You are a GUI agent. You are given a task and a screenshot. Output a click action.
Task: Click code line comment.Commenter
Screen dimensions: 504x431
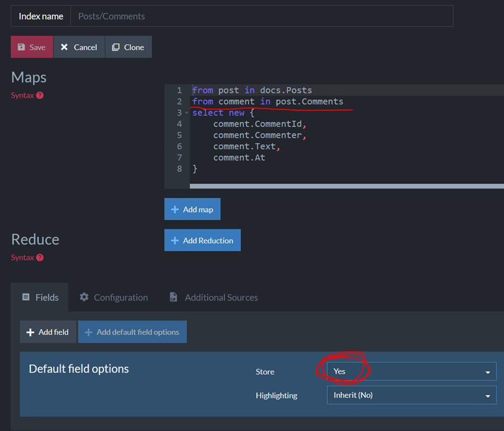pyautogui.click(x=260, y=135)
